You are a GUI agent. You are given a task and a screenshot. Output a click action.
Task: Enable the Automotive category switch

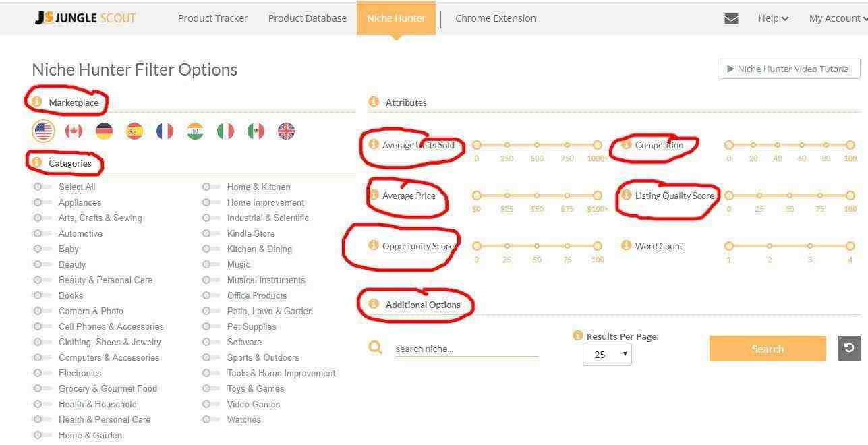point(42,233)
